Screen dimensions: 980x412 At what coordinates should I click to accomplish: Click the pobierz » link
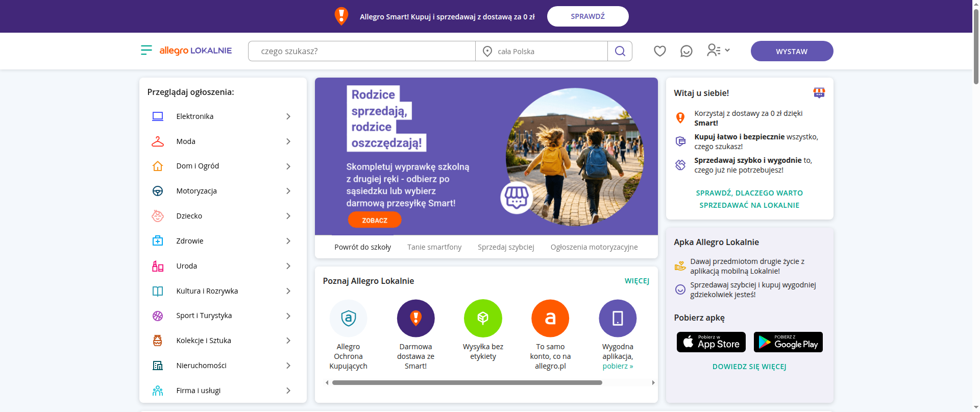(618, 366)
